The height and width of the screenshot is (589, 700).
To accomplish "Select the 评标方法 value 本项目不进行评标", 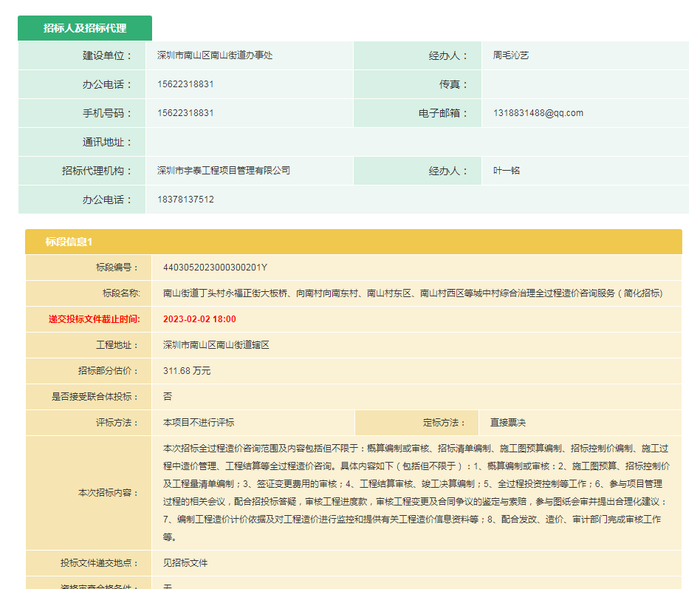I will 199,423.
